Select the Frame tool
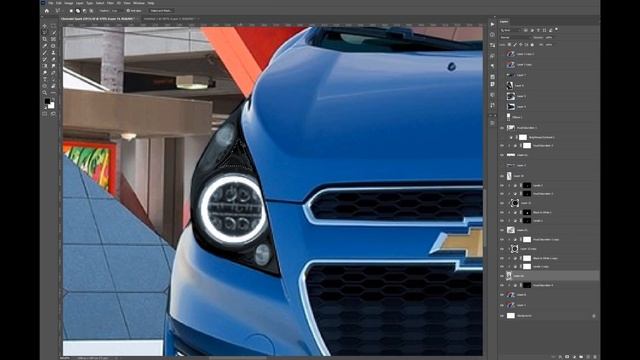The image size is (640, 360). point(53,39)
